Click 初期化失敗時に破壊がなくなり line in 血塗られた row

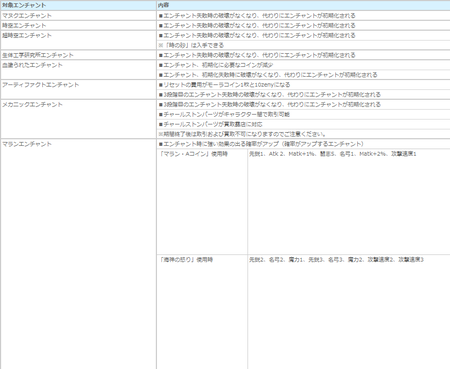coord(268,75)
